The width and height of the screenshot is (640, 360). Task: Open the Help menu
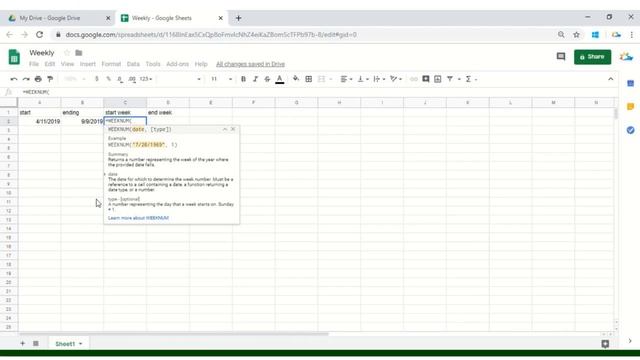(201, 64)
